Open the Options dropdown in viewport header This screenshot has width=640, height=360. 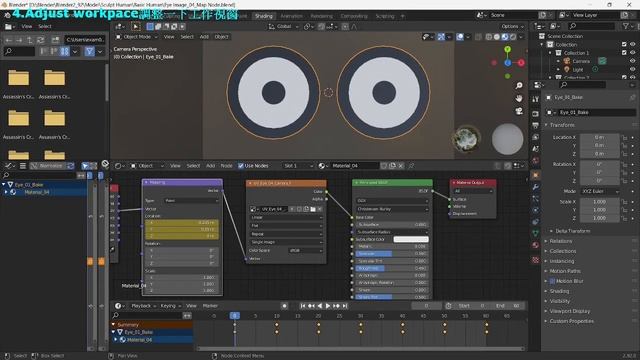point(512,26)
